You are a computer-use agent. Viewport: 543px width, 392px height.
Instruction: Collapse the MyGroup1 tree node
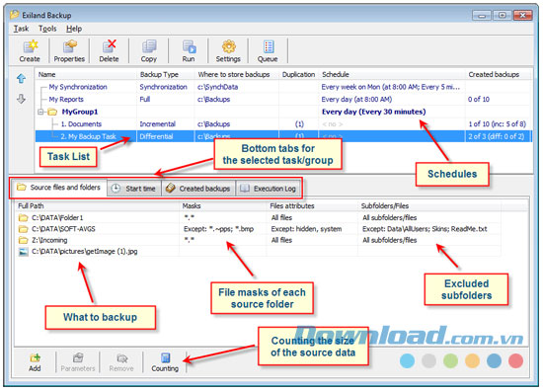click(x=40, y=112)
